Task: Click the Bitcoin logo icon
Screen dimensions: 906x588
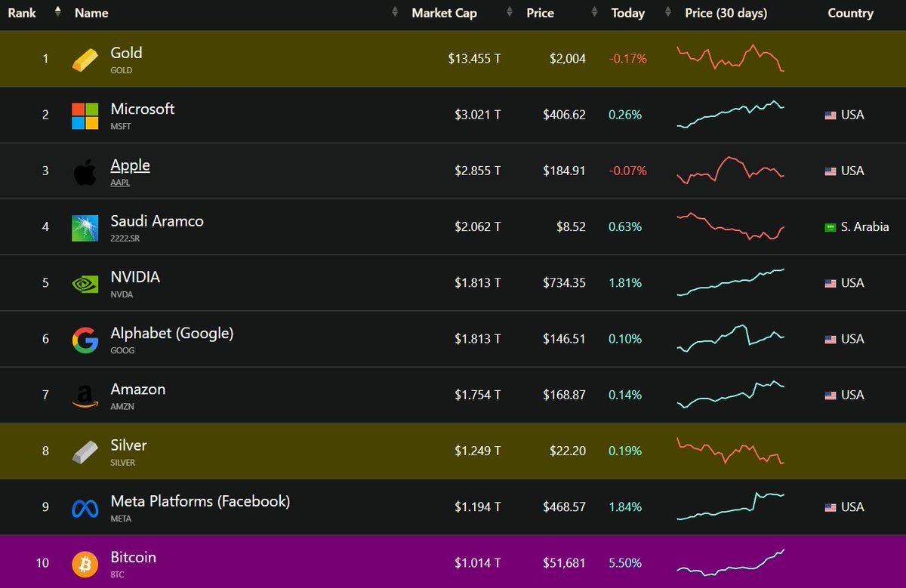Action: (x=85, y=565)
